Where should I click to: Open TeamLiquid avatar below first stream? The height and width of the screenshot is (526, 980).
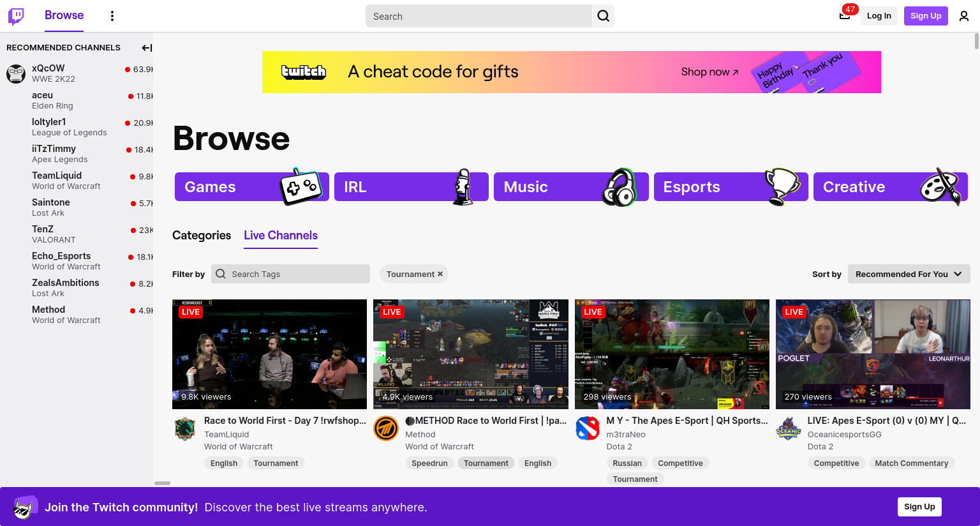click(185, 429)
